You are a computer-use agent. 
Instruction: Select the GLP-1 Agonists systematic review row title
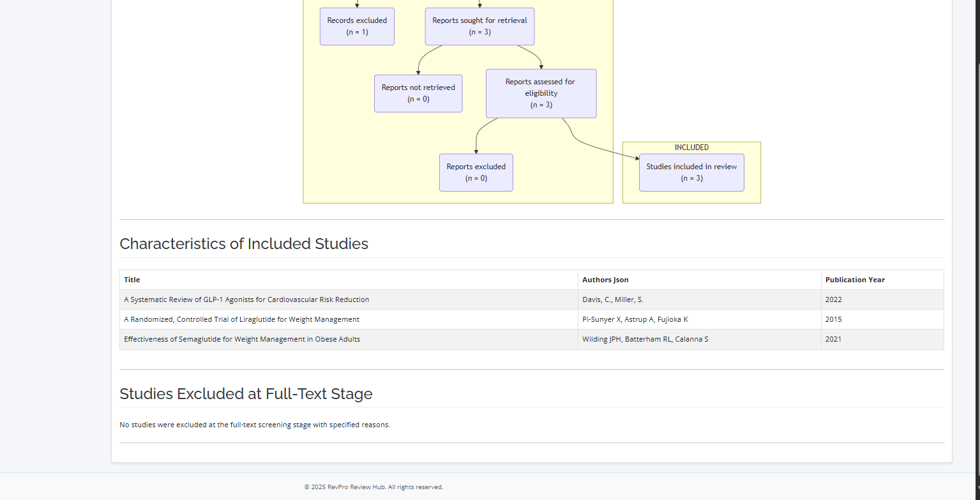click(x=246, y=299)
